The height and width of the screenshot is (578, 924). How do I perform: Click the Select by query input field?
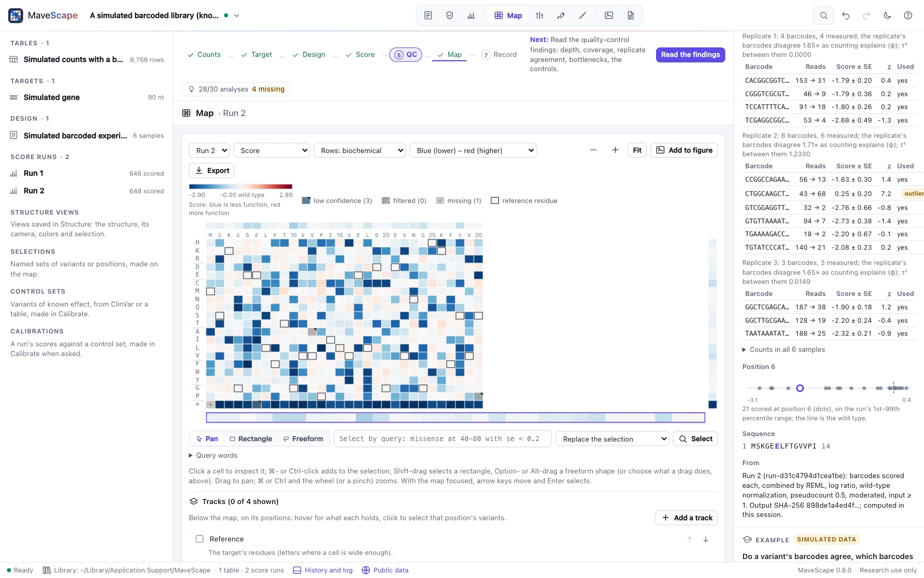(443, 439)
